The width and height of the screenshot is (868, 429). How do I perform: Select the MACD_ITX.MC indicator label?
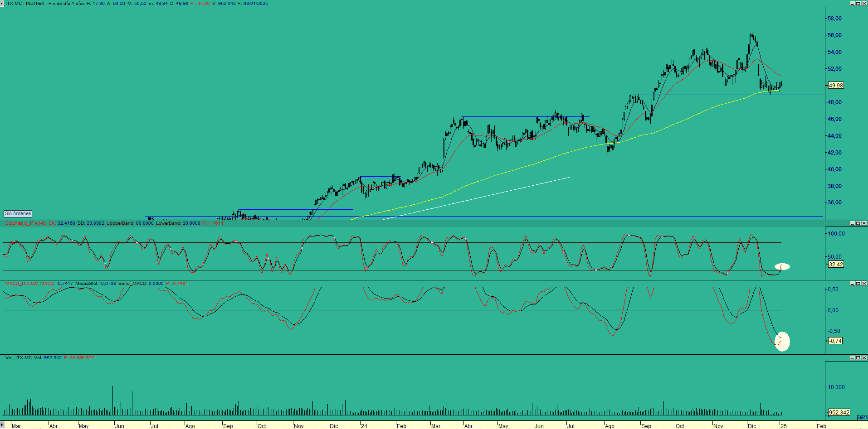pos(22,283)
